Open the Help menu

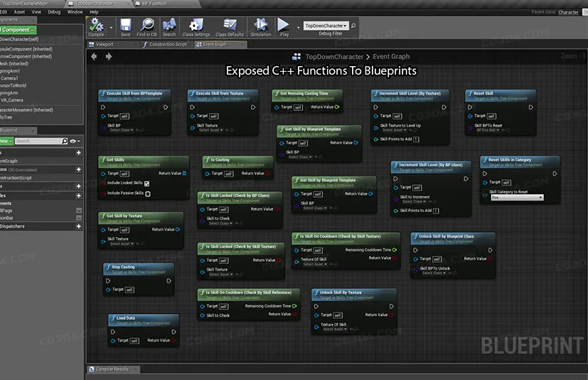tap(94, 12)
